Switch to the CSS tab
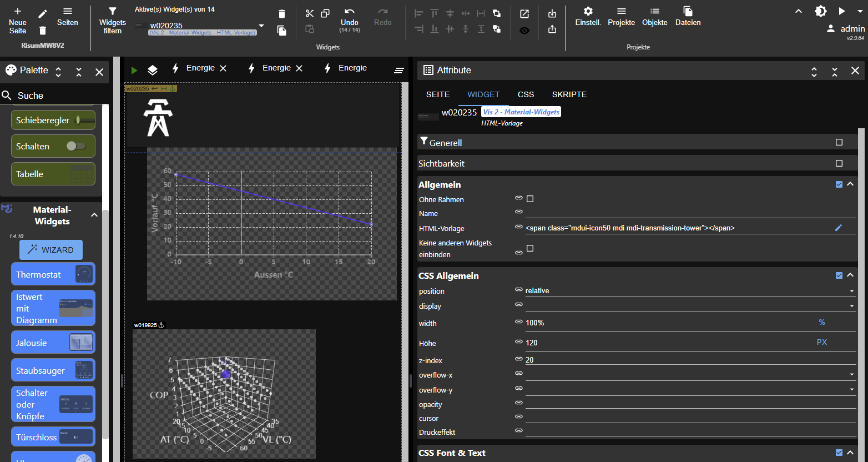Viewport: 868px width, 462px height. tap(526, 94)
